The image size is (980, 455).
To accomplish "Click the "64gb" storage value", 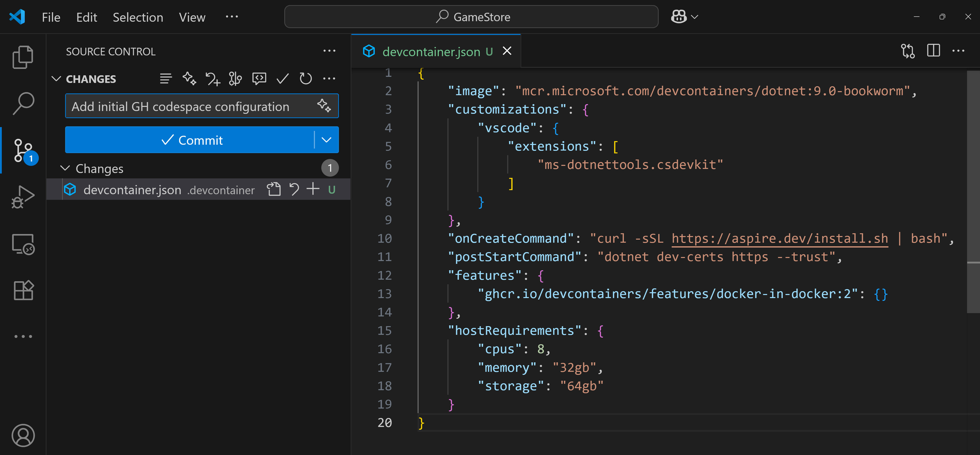I will click(582, 386).
